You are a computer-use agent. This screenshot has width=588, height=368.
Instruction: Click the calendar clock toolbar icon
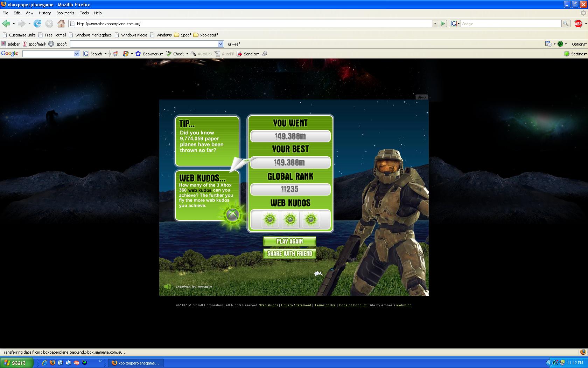548,44
